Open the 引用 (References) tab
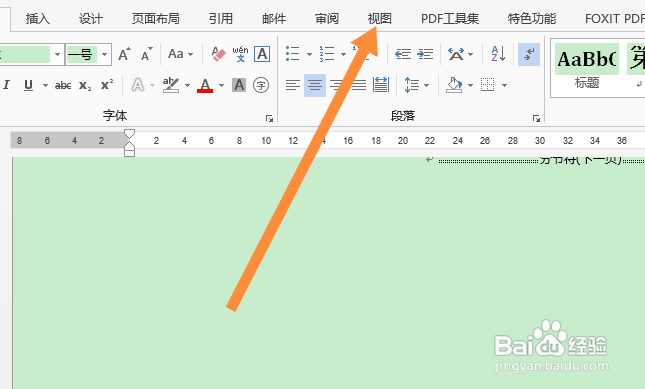 [x=220, y=19]
